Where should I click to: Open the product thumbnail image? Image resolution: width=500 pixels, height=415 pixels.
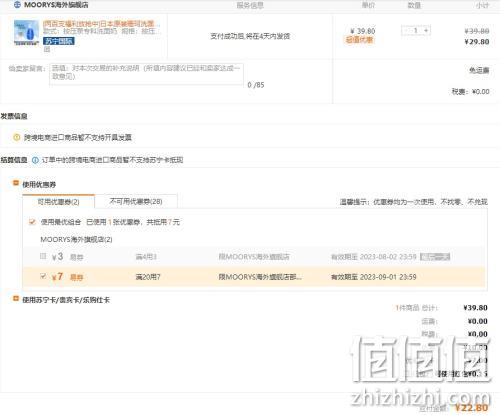coord(27,32)
